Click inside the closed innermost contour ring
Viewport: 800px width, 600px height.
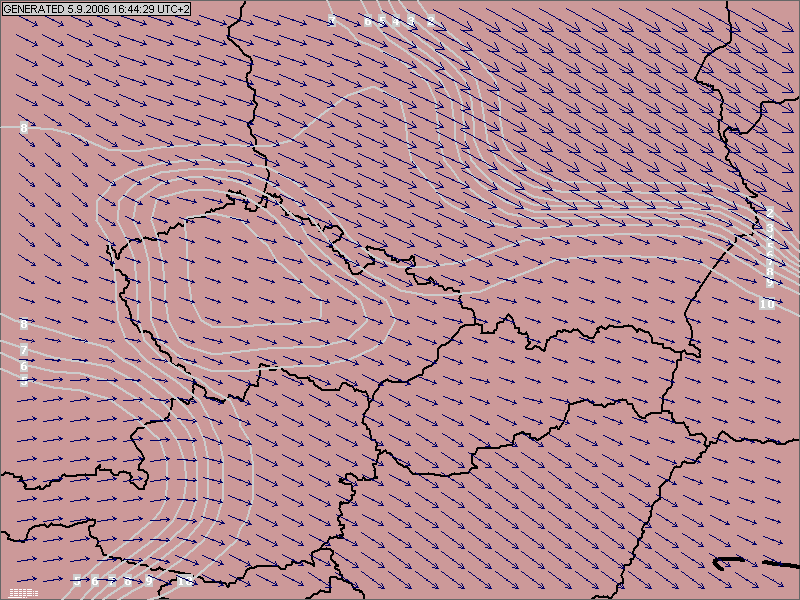click(255, 275)
